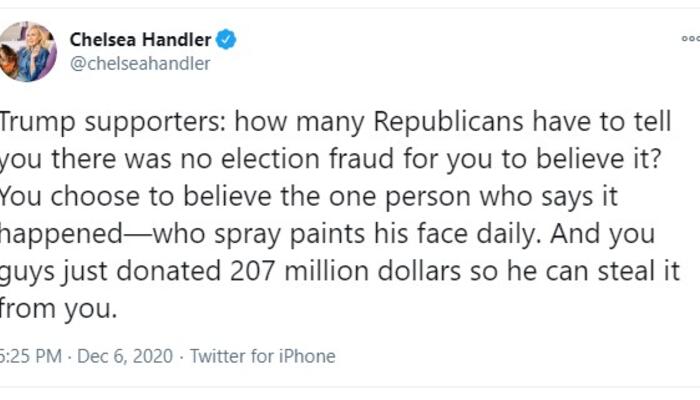Open the tweet's more options menu
The height and width of the screenshot is (400, 700).
tap(690, 39)
